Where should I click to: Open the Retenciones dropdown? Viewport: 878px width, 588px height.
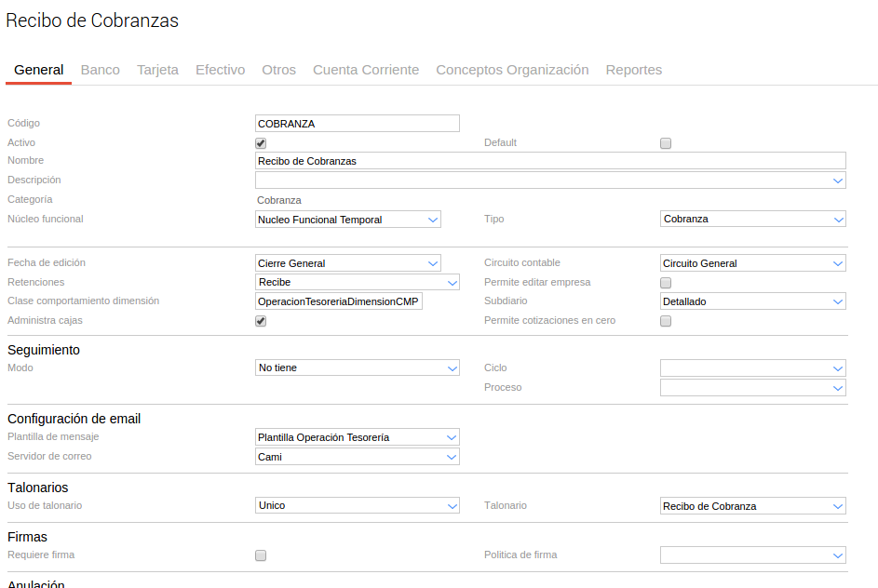click(357, 282)
